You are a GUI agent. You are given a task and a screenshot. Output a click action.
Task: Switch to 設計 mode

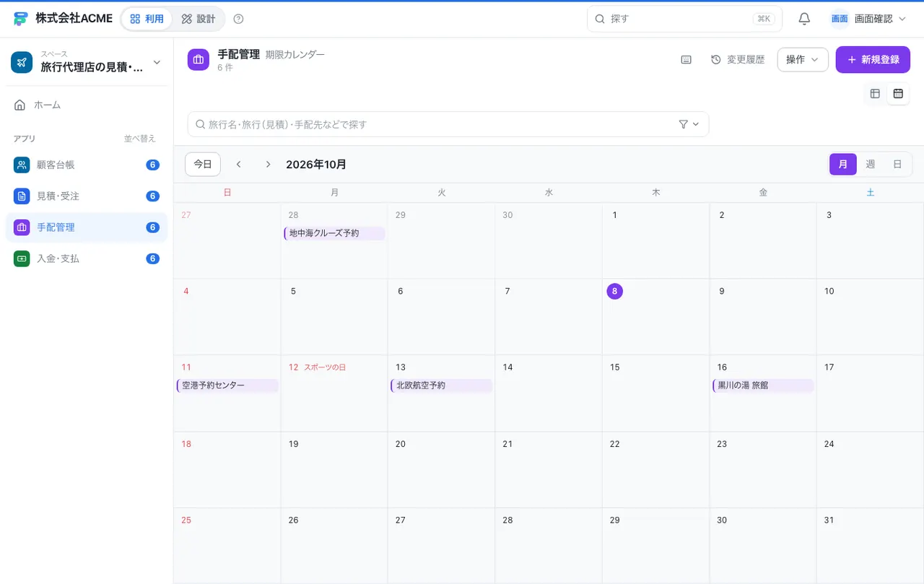tap(199, 19)
